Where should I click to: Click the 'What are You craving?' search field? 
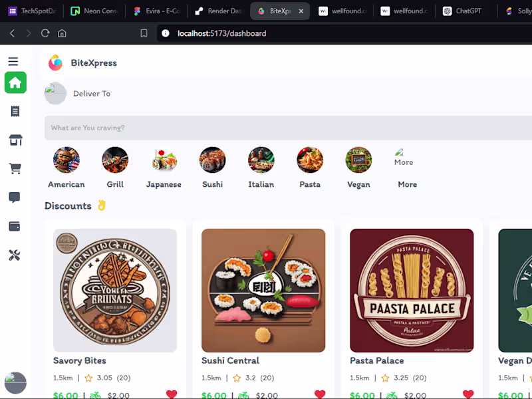coord(288,128)
